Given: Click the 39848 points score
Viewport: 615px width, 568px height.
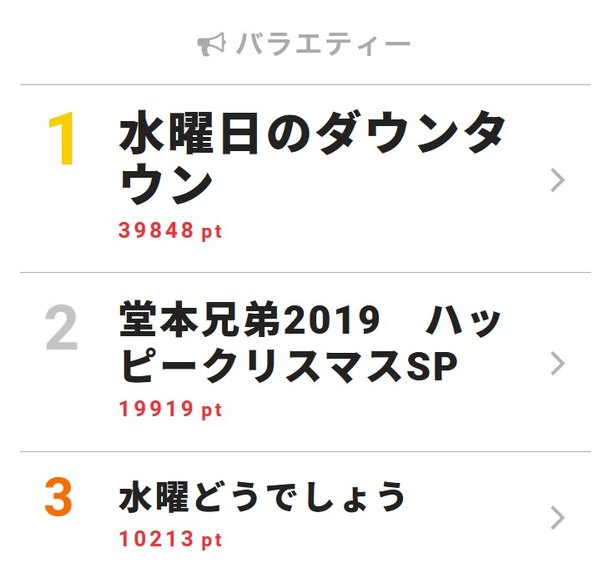Looking at the screenshot, I should [x=156, y=231].
